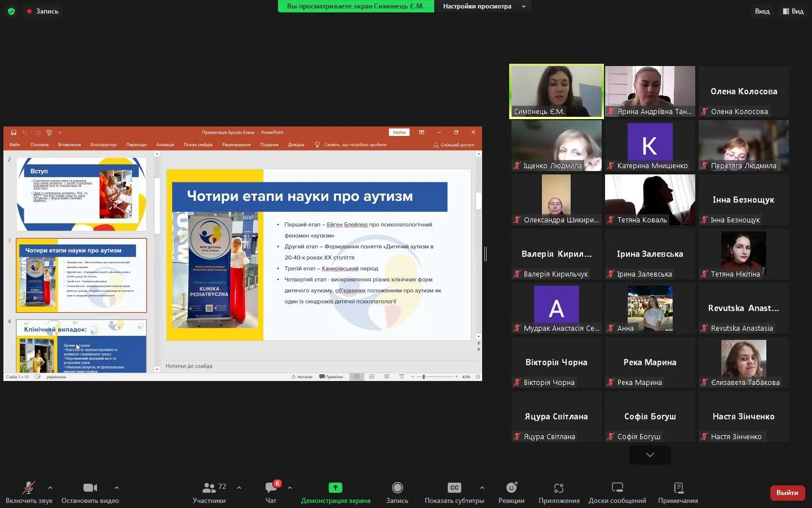Expand subtitles options arrow
This screenshot has width=812, height=508.
(x=482, y=488)
